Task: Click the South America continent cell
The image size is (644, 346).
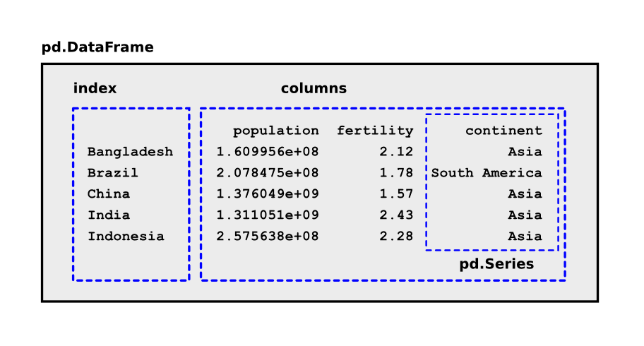Action: click(487, 173)
